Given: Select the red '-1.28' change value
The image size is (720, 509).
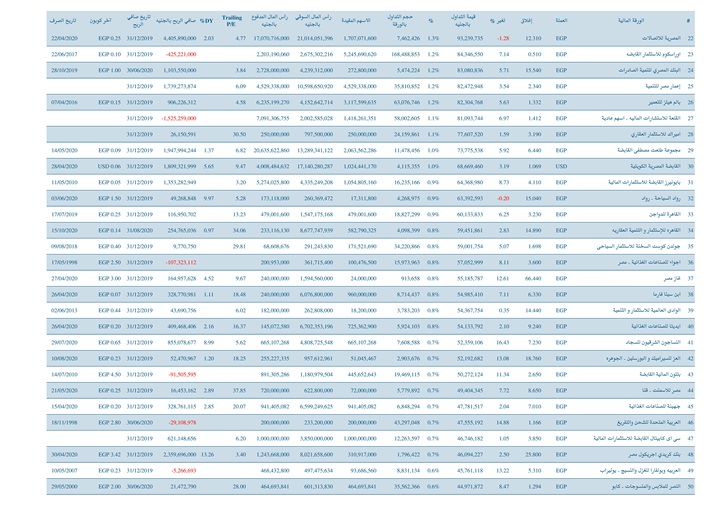Looking at the screenshot, I should click(x=503, y=39).
